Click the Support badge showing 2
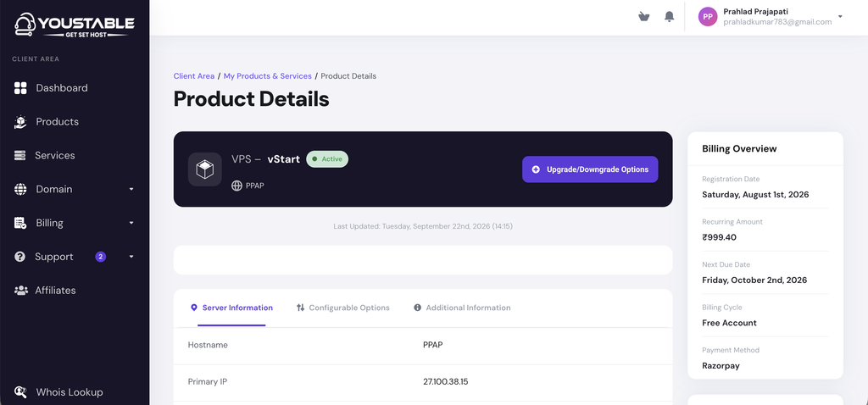The image size is (868, 405). click(x=100, y=257)
